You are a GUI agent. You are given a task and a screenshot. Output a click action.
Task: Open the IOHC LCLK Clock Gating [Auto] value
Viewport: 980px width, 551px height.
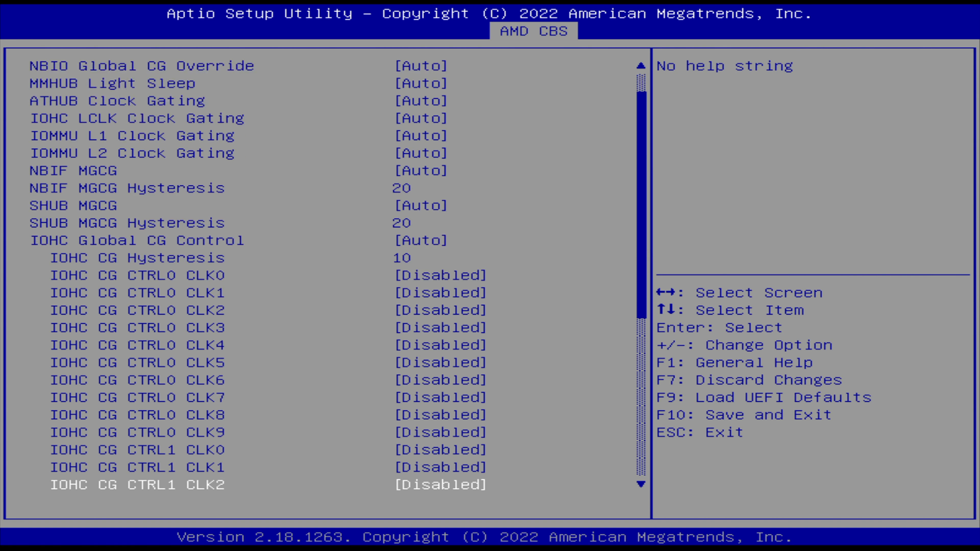pyautogui.click(x=421, y=118)
